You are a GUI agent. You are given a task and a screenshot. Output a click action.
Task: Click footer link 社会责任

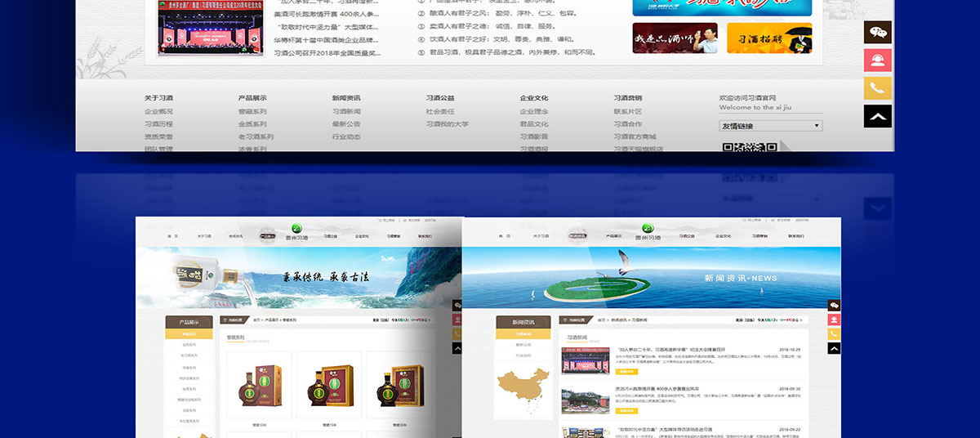(x=440, y=111)
